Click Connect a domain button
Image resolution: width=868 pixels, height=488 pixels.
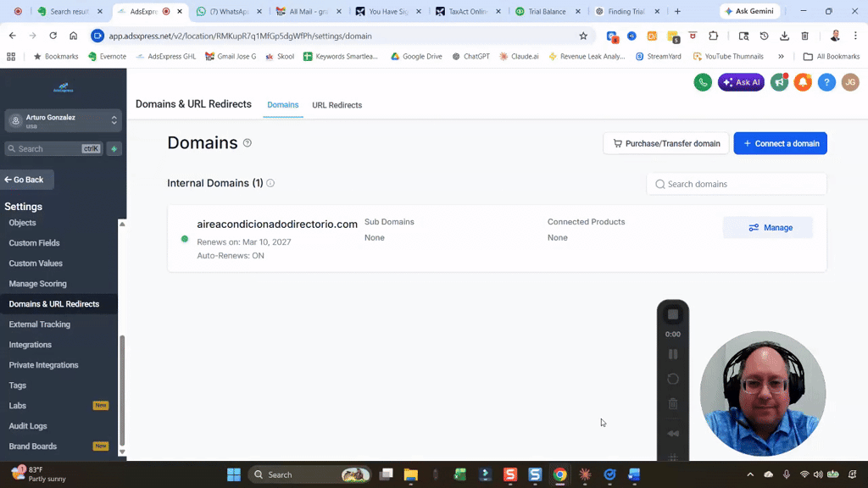pos(780,143)
